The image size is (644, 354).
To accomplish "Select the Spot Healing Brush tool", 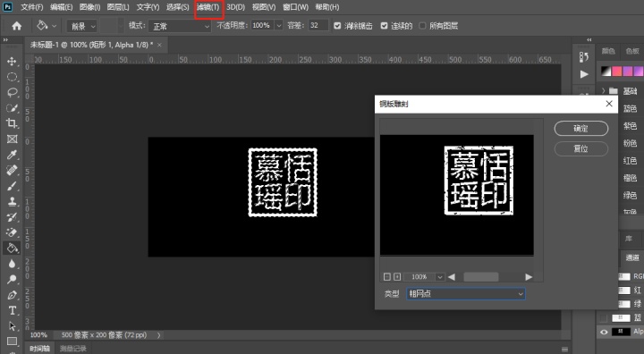I will (x=12, y=170).
